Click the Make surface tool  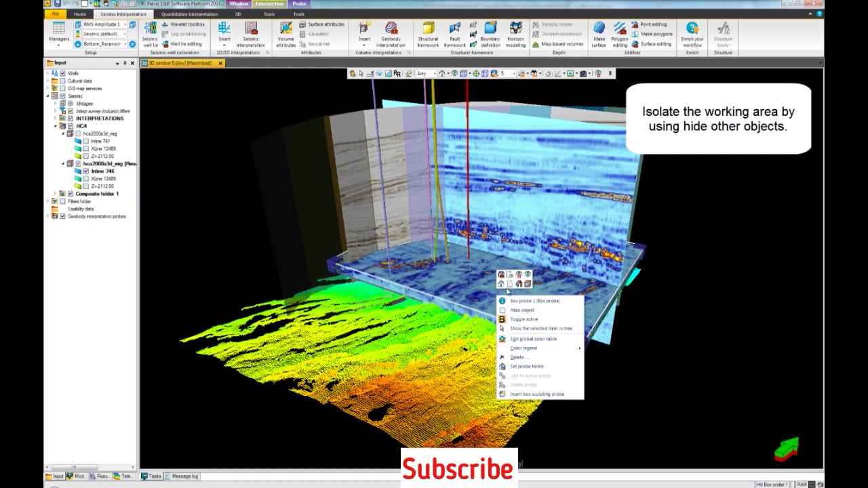pyautogui.click(x=599, y=34)
